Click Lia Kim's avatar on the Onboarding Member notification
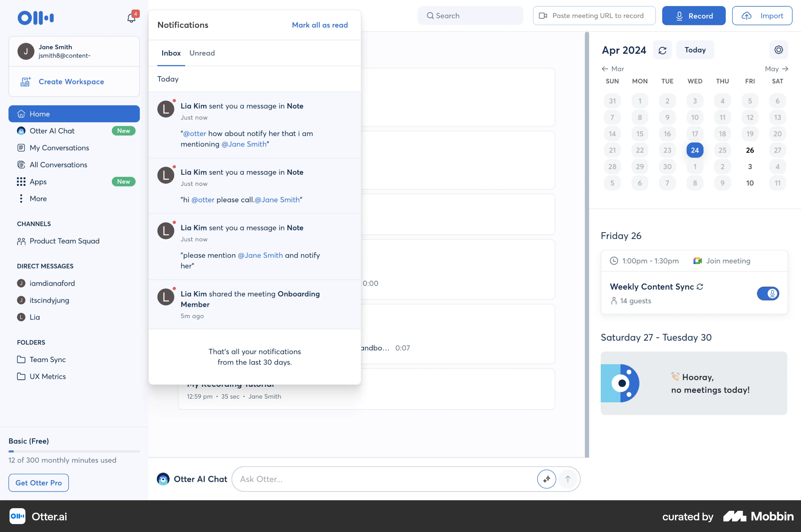 tap(166, 297)
